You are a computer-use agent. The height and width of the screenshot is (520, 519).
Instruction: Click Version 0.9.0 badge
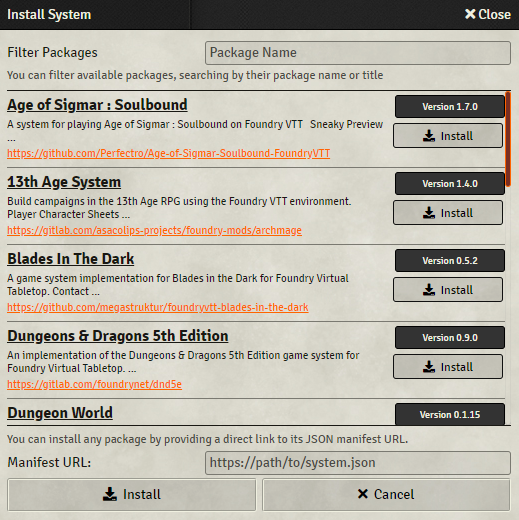(x=450, y=338)
